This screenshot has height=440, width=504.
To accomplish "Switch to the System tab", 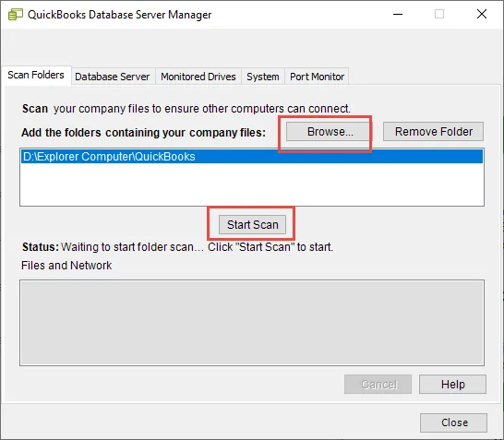I will pyautogui.click(x=263, y=77).
